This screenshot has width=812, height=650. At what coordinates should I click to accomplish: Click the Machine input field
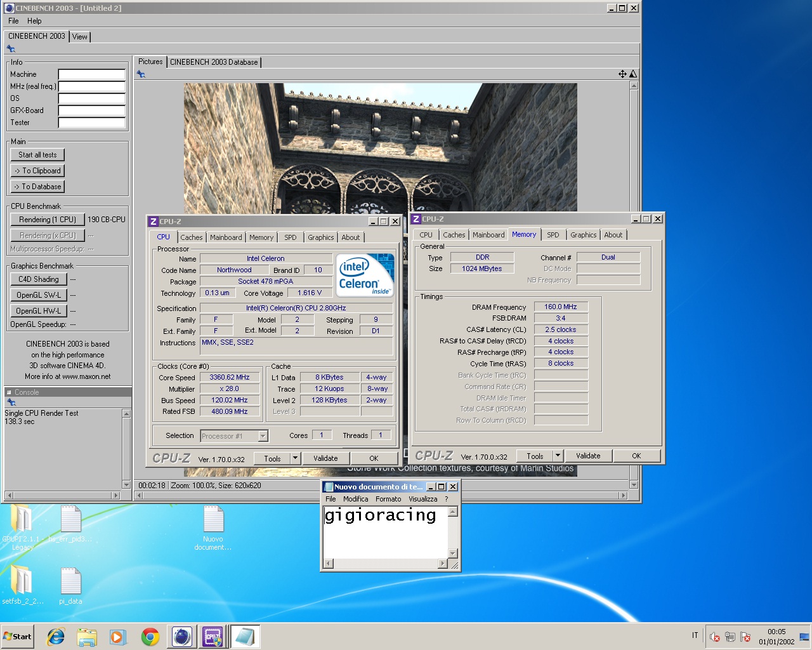(x=92, y=74)
